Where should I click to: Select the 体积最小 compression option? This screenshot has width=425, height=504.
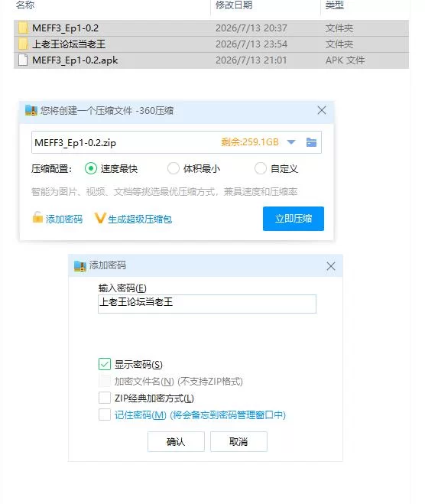pyautogui.click(x=174, y=168)
